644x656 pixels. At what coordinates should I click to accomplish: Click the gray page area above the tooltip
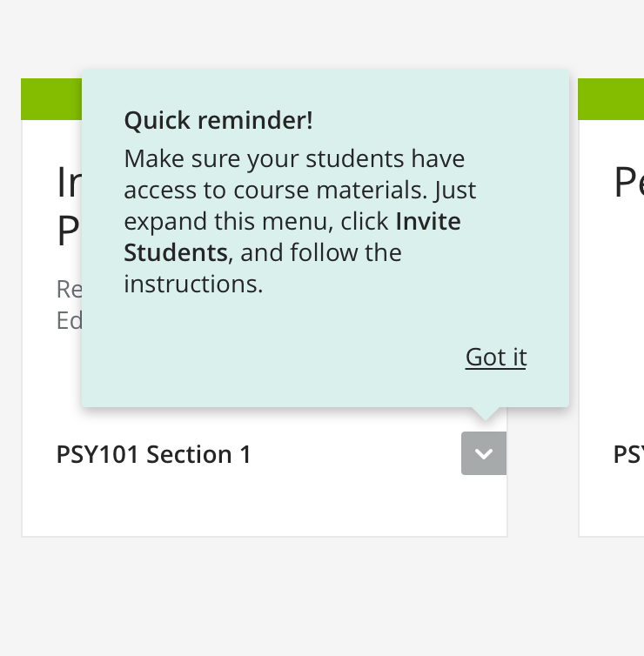(x=322, y=35)
